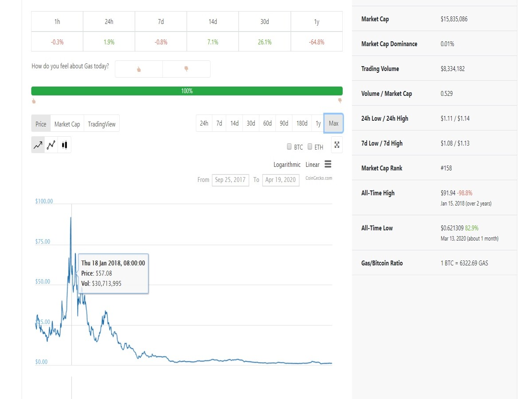The image size is (532, 399).
Task: Click the Market Cap value $15,835,086
Action: [454, 19]
